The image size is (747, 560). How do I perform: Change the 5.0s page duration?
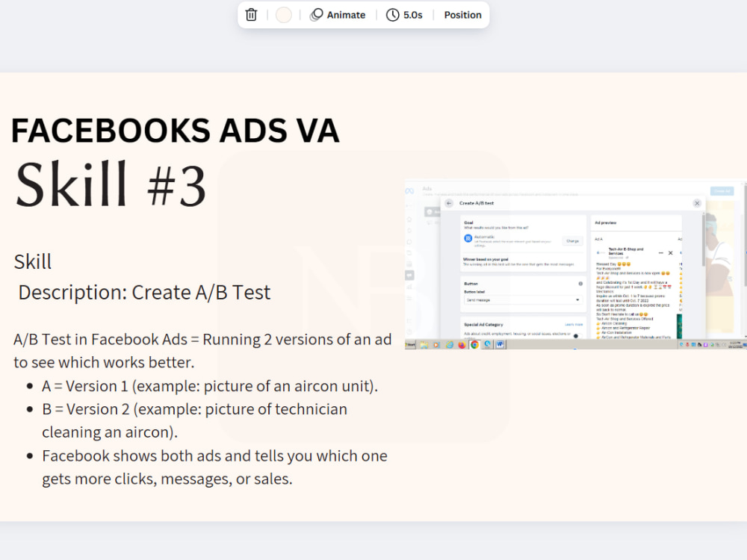click(404, 15)
